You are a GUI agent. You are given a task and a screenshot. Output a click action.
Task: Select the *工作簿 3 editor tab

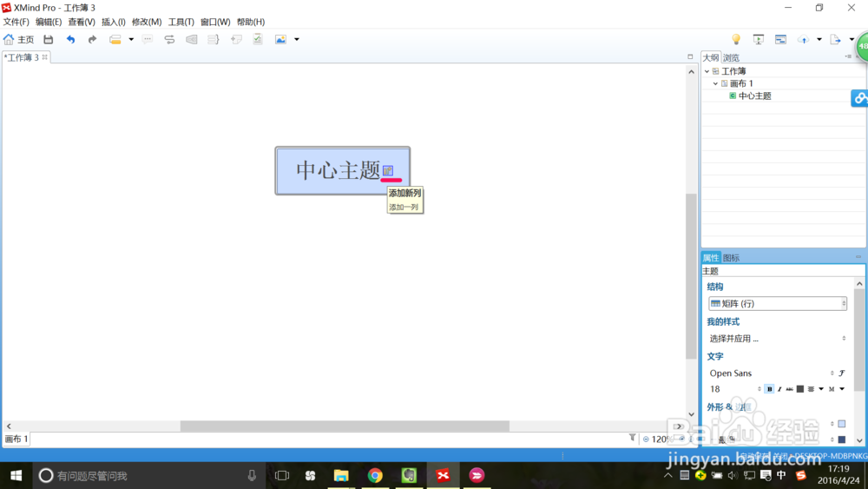(x=22, y=57)
